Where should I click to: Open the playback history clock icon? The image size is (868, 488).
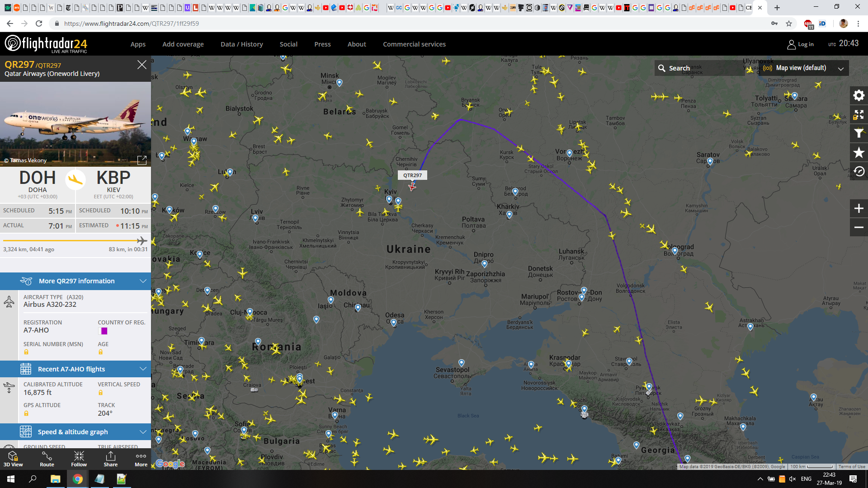859,172
